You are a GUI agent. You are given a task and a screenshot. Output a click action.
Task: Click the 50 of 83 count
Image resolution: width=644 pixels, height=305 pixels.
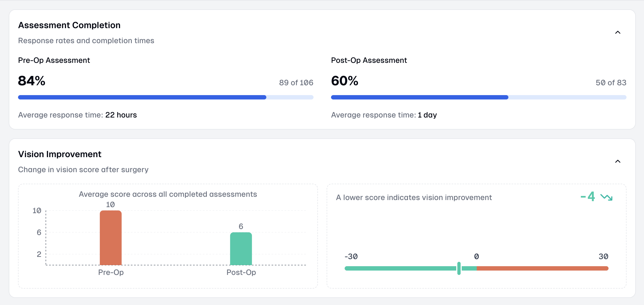[x=611, y=83]
